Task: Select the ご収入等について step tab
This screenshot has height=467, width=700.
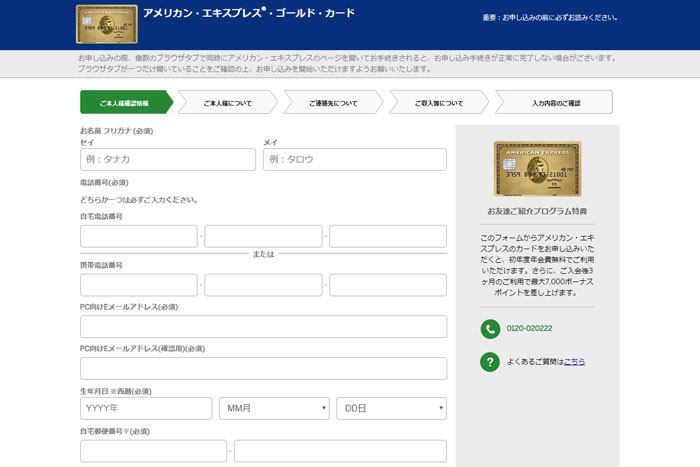Action: [439, 102]
